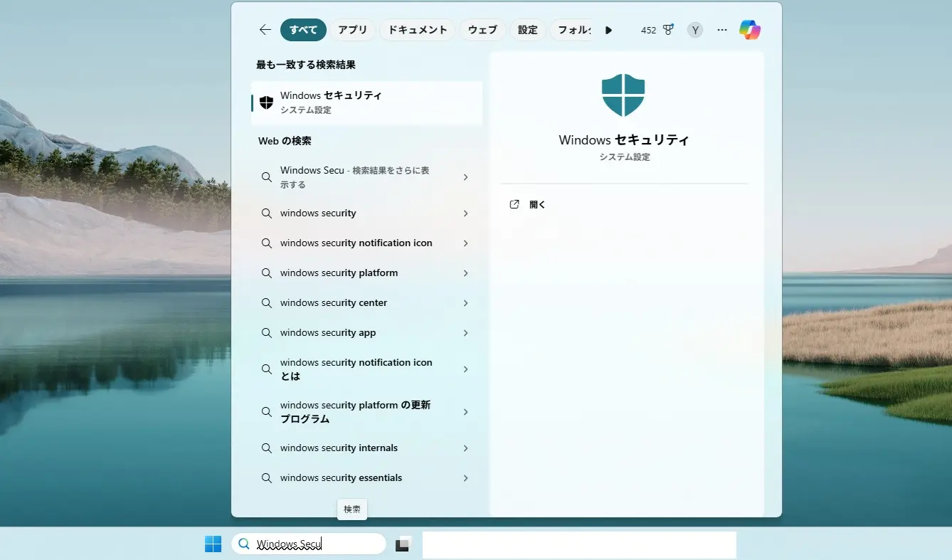Switch to the ウェブ filter tab
This screenshot has width=952, height=560.
coord(482,30)
